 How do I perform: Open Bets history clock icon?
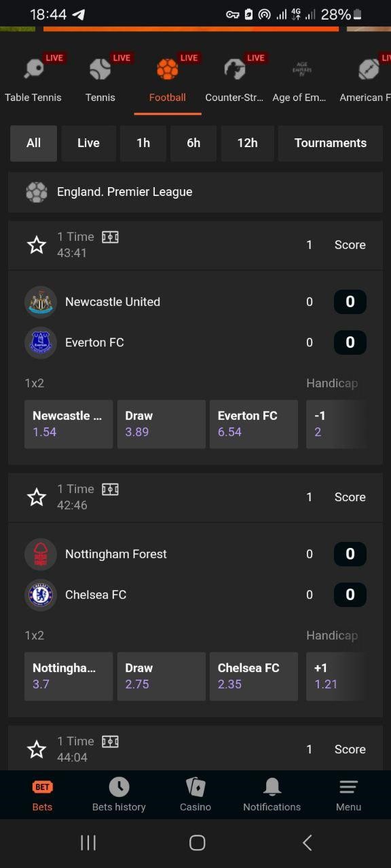[119, 787]
